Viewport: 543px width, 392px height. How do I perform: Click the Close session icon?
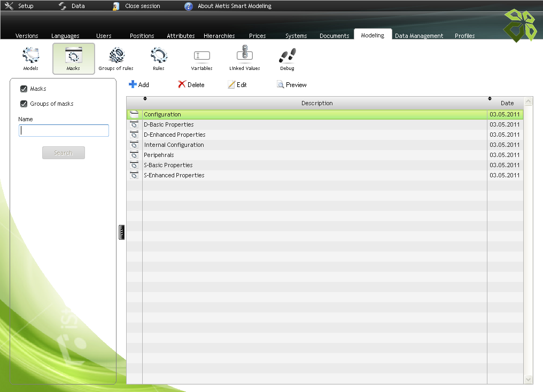(x=116, y=6)
